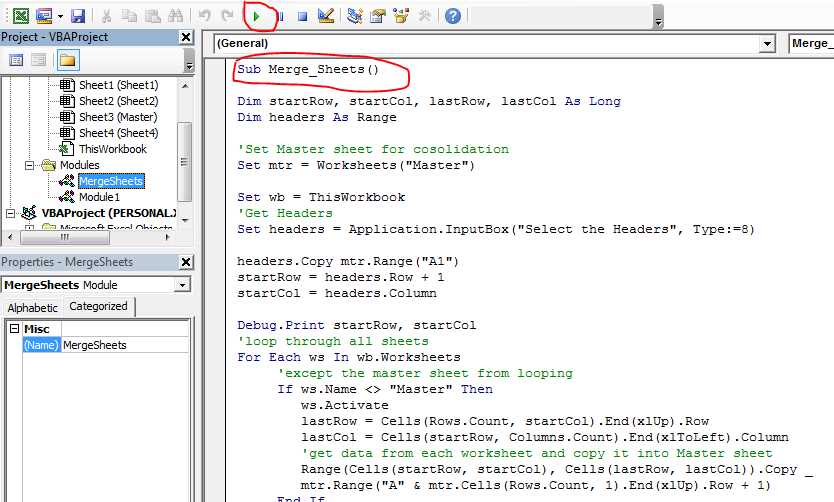
Task: Click the project tree vertical scrollbar thumb
Action: tap(184, 162)
